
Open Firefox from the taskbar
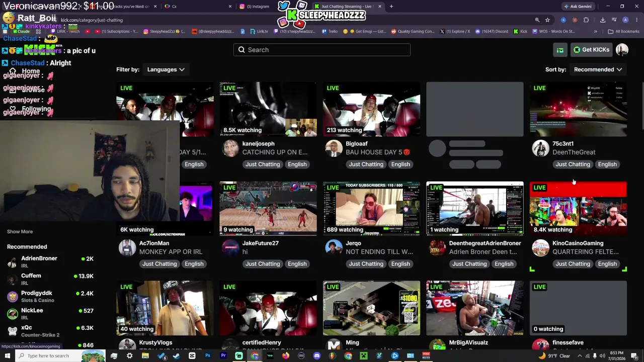286,356
